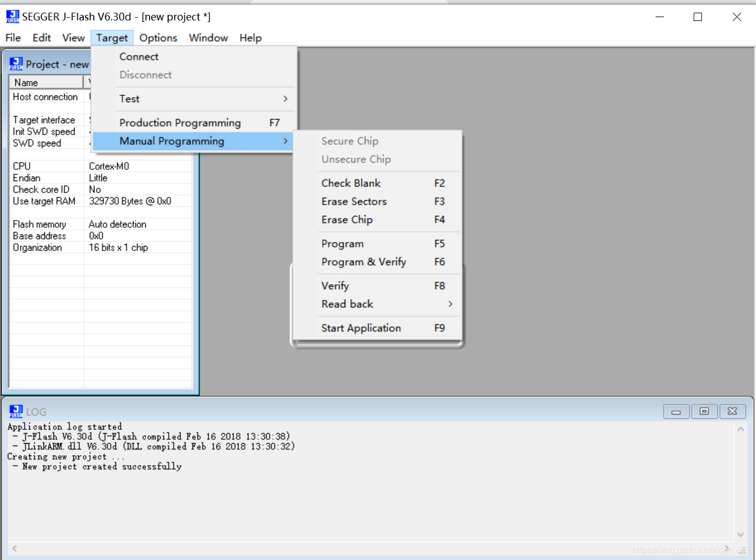Maximize the LOG window
The width and height of the screenshot is (756, 560).
(704, 412)
